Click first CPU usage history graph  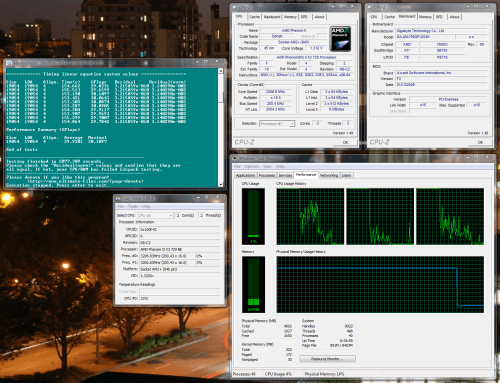[x=310, y=216]
